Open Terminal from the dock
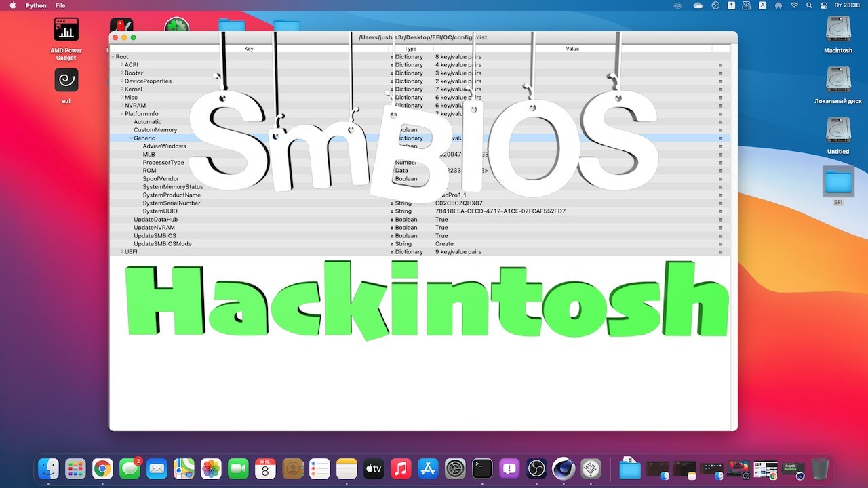The height and width of the screenshot is (488, 868). [482, 468]
